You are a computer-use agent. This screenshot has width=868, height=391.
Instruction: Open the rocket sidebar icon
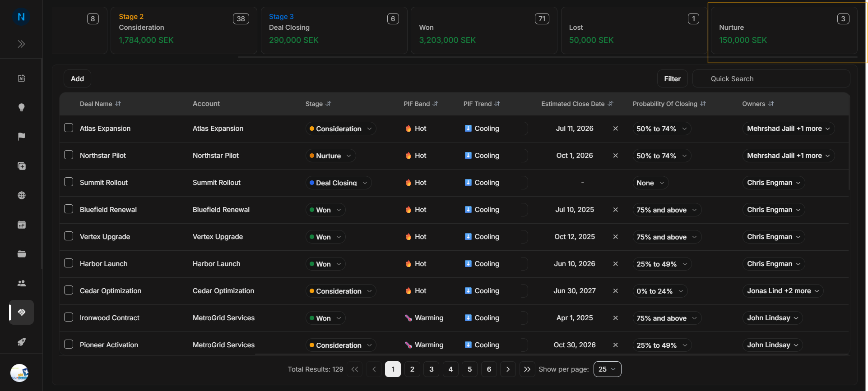pos(21,342)
